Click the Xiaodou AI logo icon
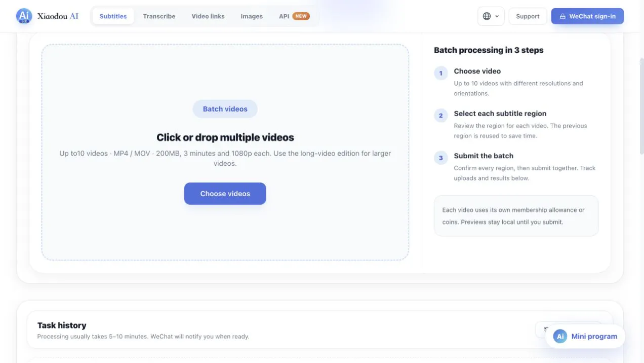 click(24, 16)
